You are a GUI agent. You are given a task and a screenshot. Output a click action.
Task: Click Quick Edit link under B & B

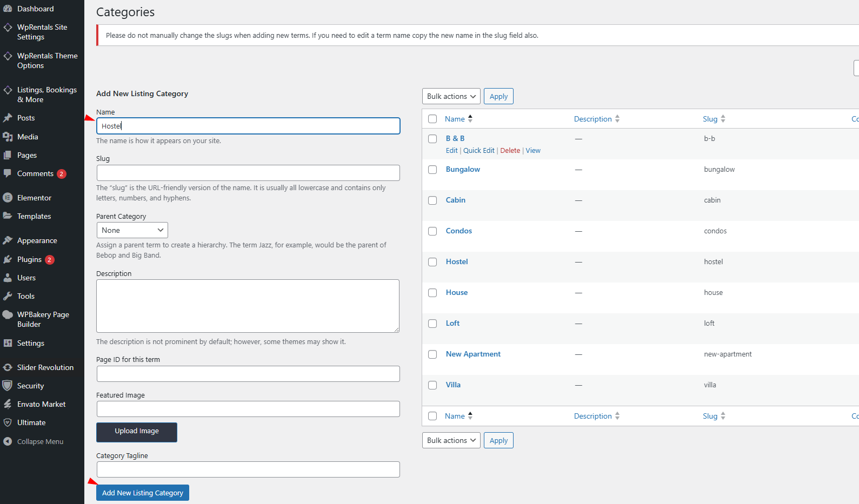pos(478,151)
